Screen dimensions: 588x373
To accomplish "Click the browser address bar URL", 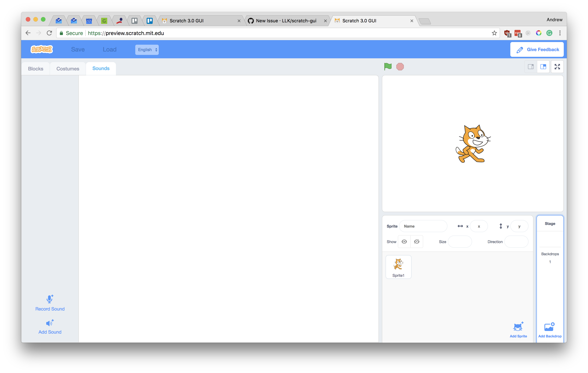I will coord(126,33).
